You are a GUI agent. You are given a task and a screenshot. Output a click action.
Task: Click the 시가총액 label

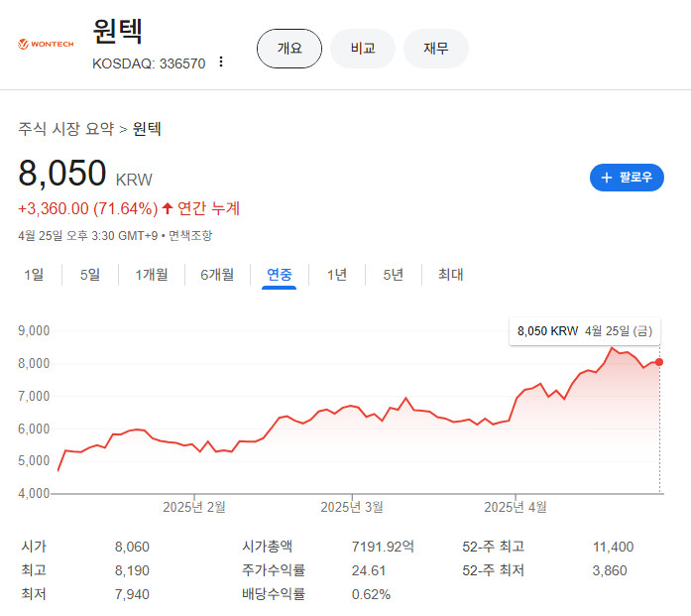(267, 547)
